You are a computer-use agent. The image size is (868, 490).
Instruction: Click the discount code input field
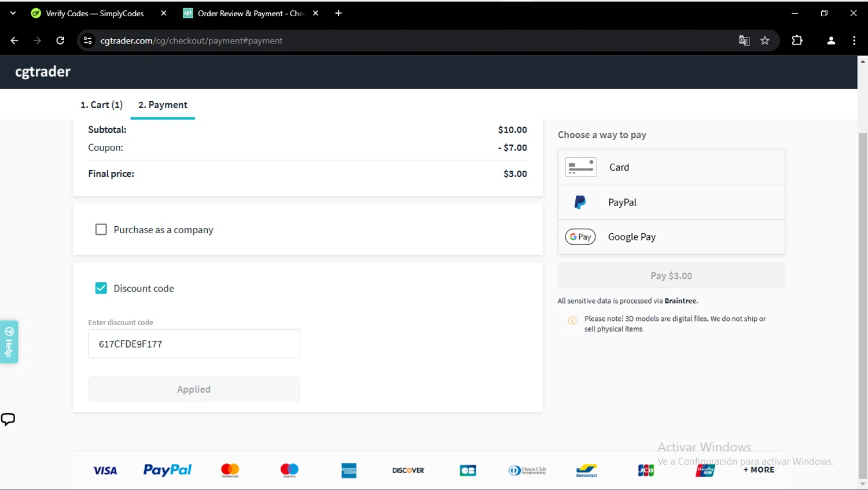194,344
